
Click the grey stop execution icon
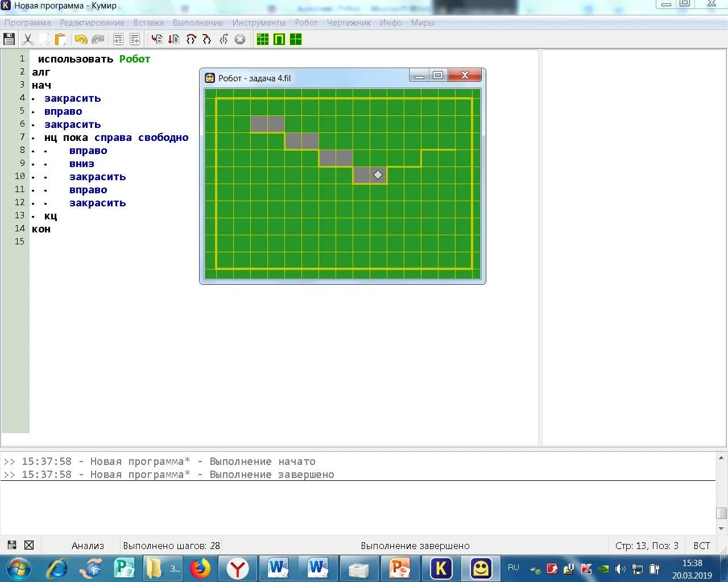tap(240, 39)
